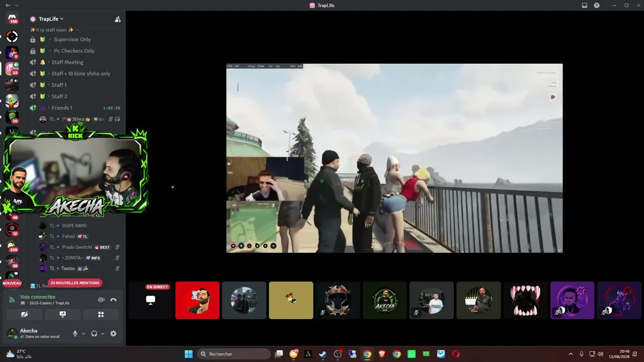Open WhatsApp from the taskbar
The width and height of the screenshot is (644, 362).
[412, 354]
